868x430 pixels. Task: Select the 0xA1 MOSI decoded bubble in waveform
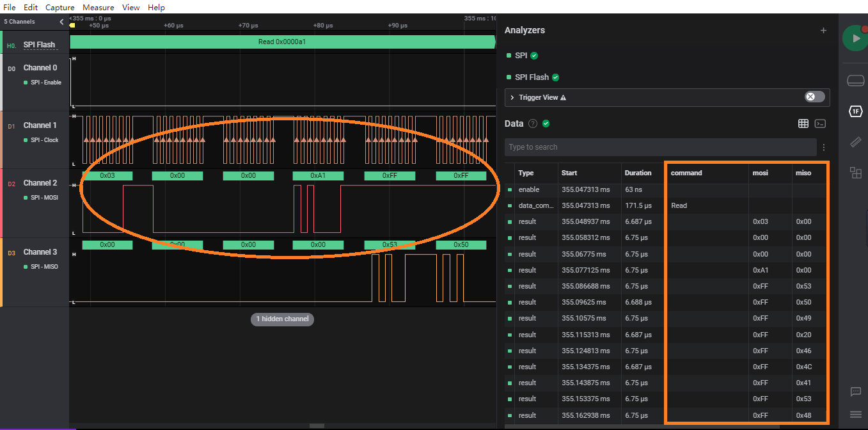[318, 175]
